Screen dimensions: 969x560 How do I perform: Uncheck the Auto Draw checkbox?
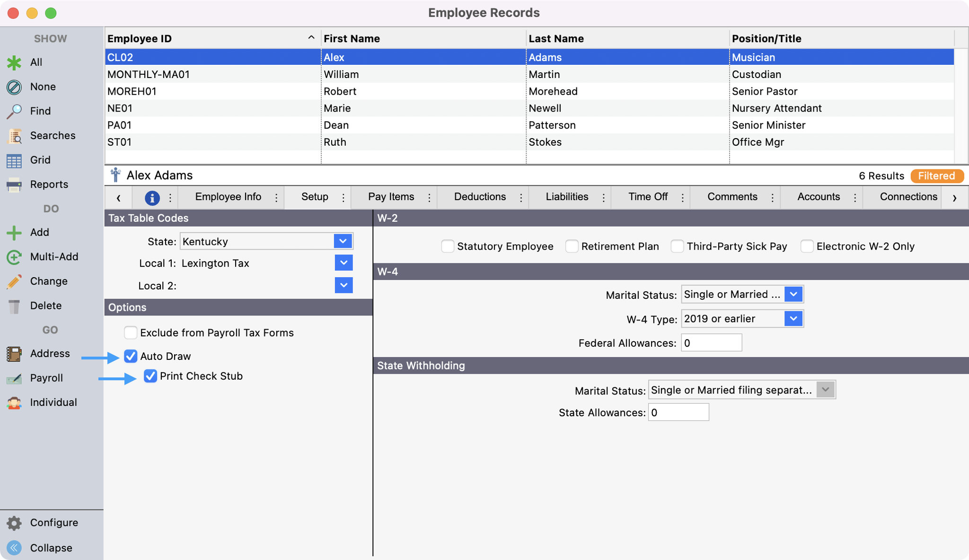(x=131, y=356)
